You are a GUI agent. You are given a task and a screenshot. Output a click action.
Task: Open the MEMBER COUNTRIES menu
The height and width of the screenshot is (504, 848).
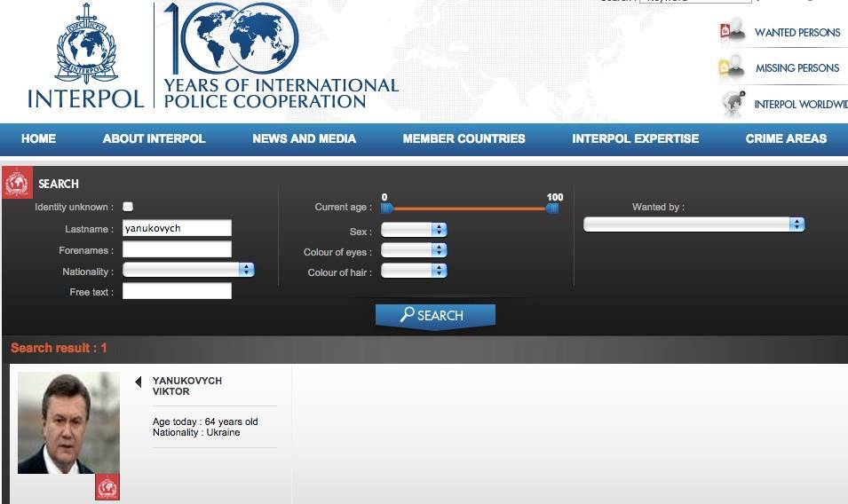tap(464, 138)
